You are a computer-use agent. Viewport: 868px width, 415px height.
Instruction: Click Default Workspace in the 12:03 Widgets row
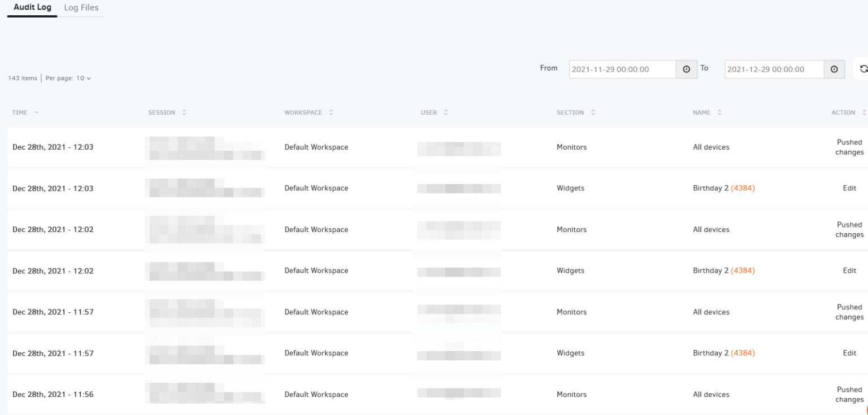tap(316, 189)
